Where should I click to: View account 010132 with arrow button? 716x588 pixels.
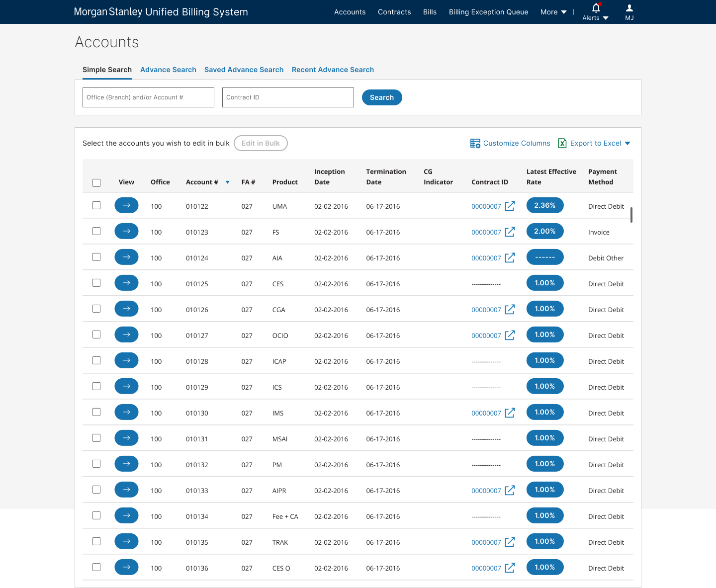click(x=126, y=464)
